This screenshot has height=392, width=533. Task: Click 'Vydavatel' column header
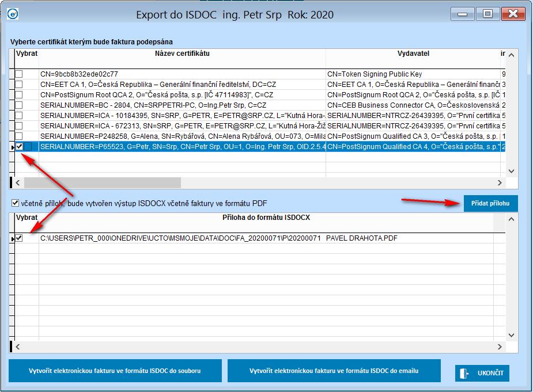tap(413, 54)
